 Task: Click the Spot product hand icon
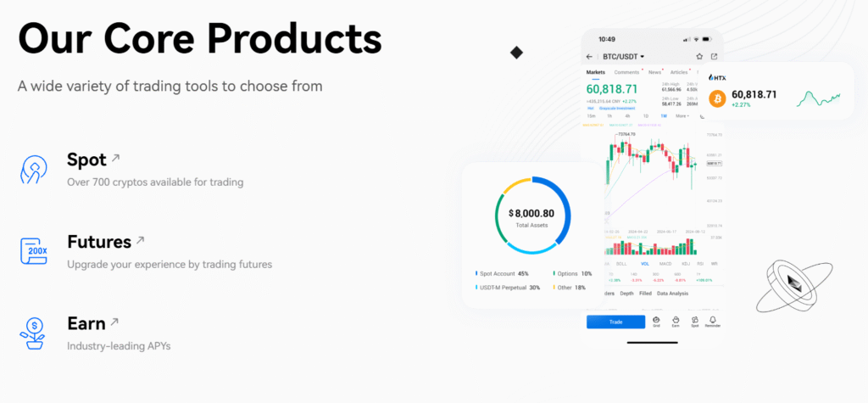pyautogui.click(x=33, y=170)
